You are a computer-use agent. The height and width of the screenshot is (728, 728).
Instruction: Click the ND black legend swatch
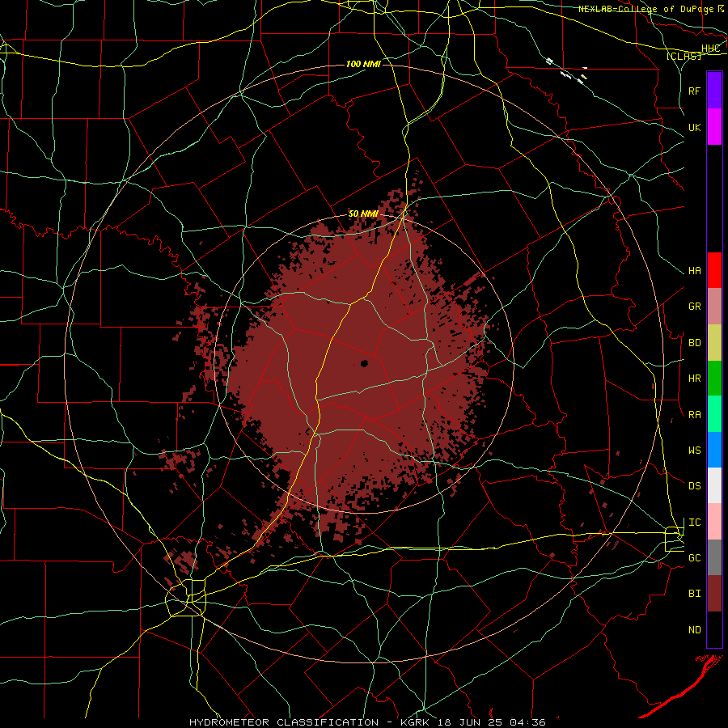pyautogui.click(x=714, y=629)
